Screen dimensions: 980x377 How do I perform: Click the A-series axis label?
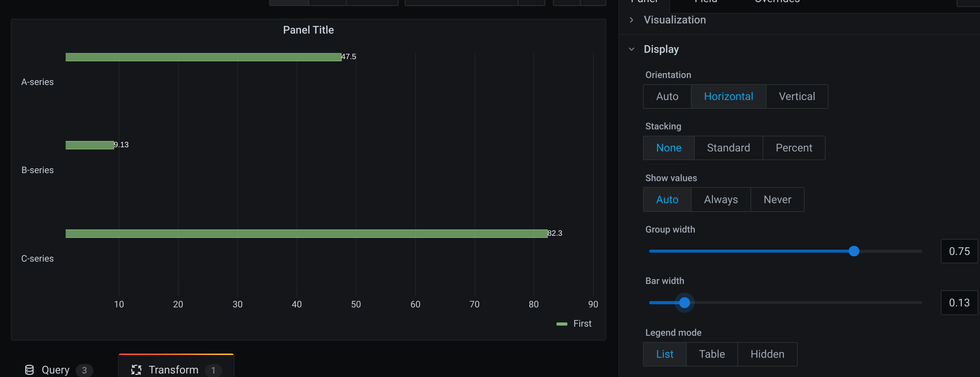point(37,82)
